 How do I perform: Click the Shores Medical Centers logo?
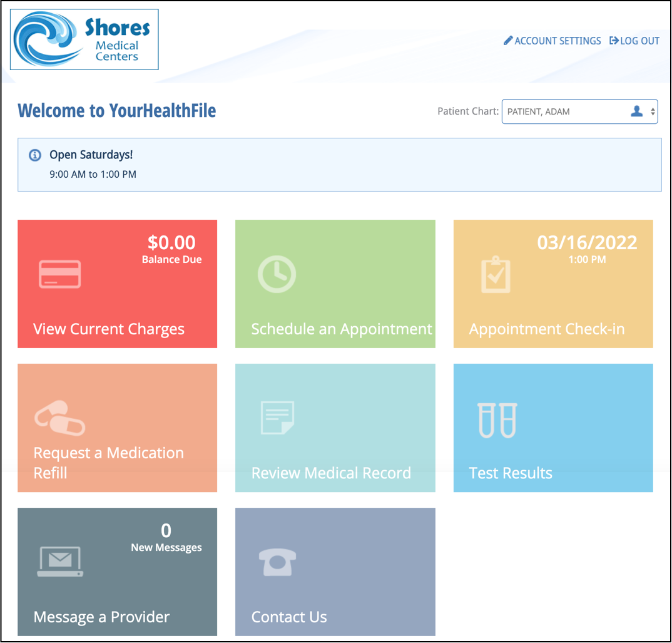click(84, 39)
